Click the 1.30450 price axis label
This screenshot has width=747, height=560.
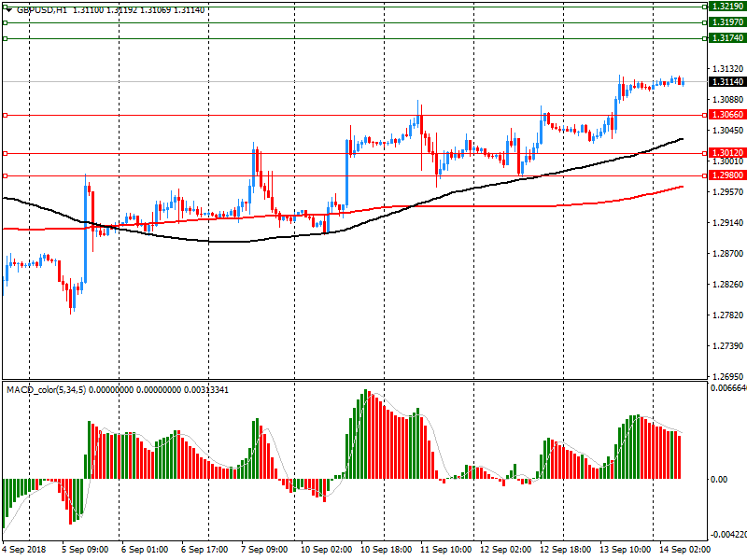(x=727, y=131)
